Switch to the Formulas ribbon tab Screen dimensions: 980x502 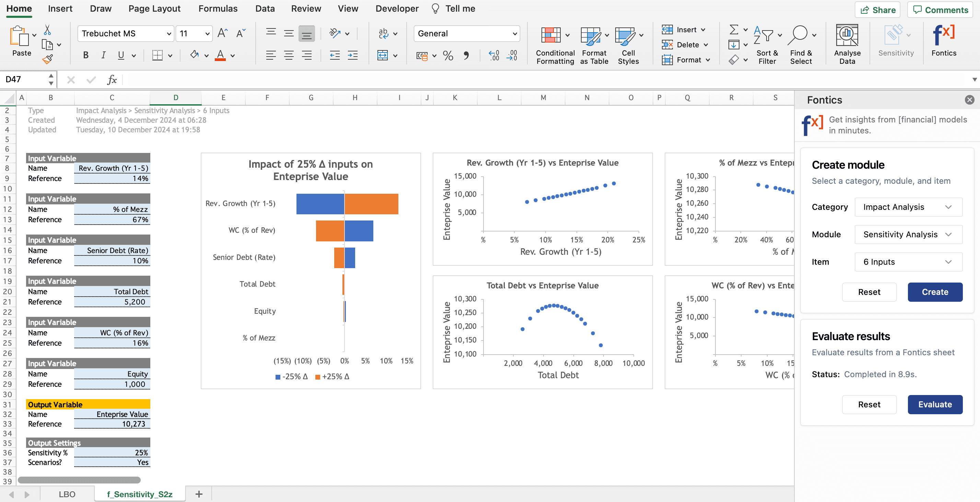pos(218,8)
